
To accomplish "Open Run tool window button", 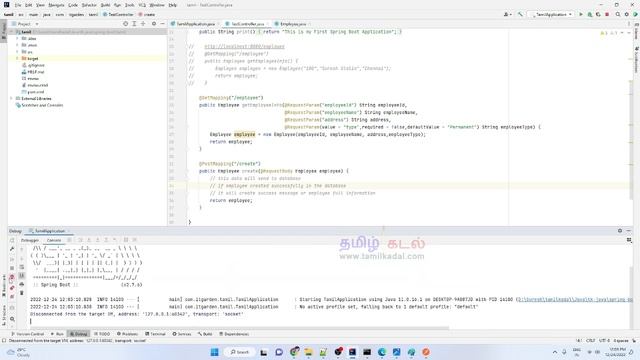I will tap(57, 334).
